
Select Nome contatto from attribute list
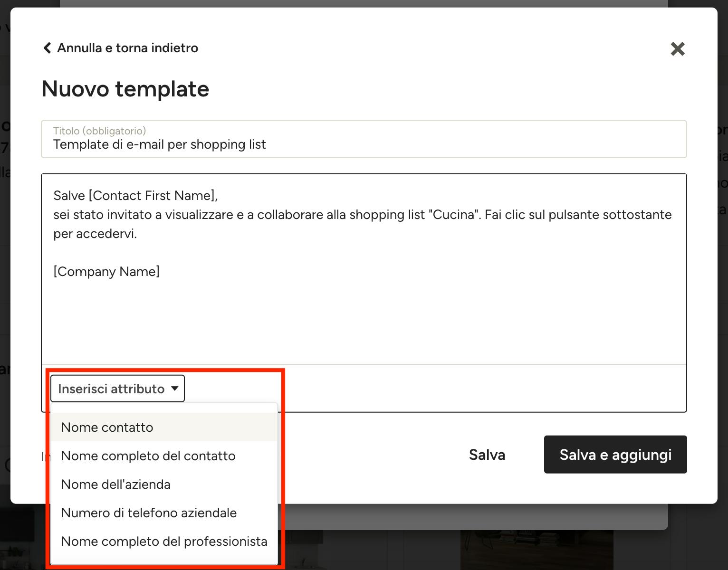(164, 427)
